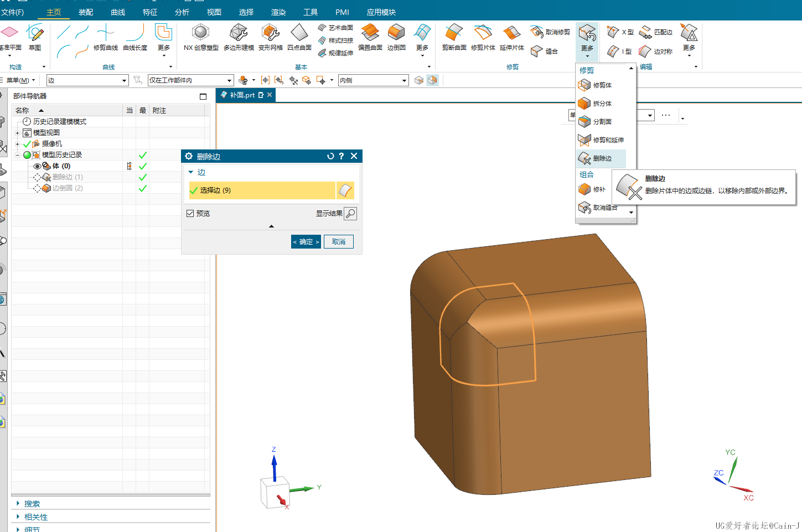Image resolution: width=802 pixels, height=532 pixels.
Task: Open the 边倒圆 edge blend ribbon tool
Action: (396, 37)
